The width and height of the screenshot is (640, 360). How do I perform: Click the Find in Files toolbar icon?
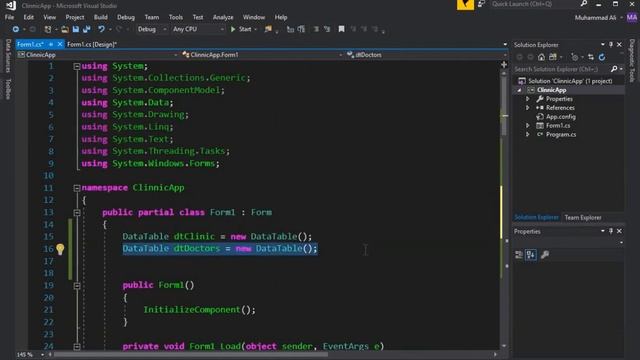pos(268,29)
